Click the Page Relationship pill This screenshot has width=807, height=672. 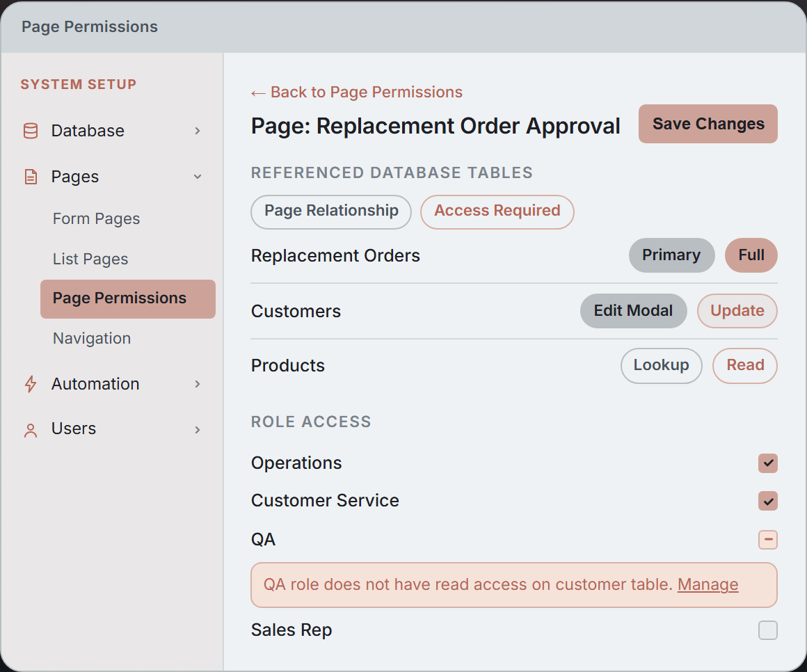[331, 211]
